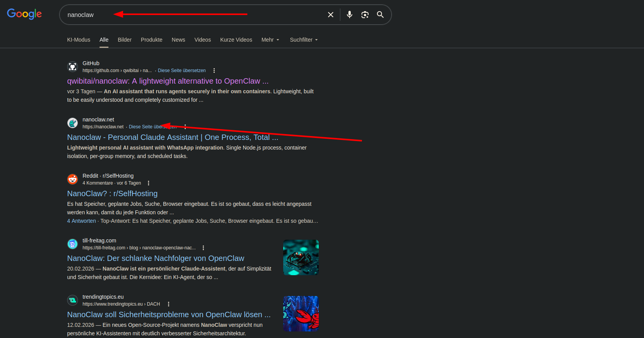Screen dimensions: 644x338
Task: Open qwibitai/nanoclaw GitHub result title
Action: (x=168, y=81)
